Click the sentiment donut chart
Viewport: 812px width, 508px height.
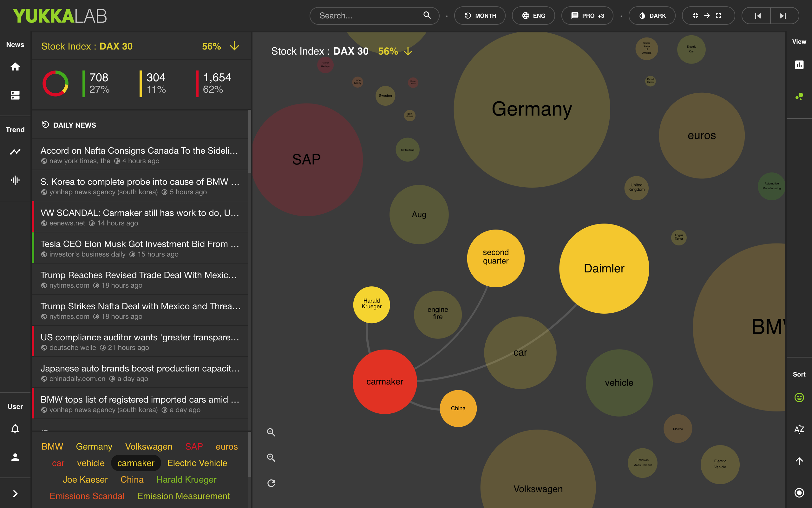(x=56, y=83)
